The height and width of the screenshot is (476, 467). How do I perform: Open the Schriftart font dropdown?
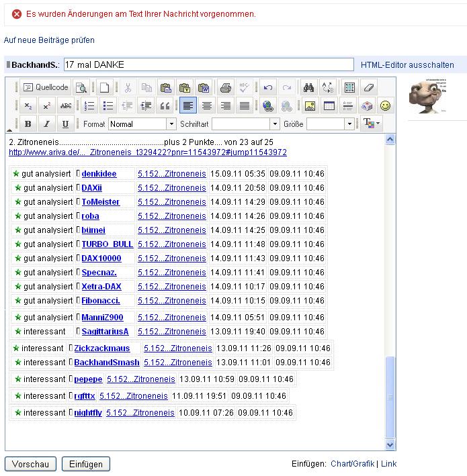coord(245,124)
